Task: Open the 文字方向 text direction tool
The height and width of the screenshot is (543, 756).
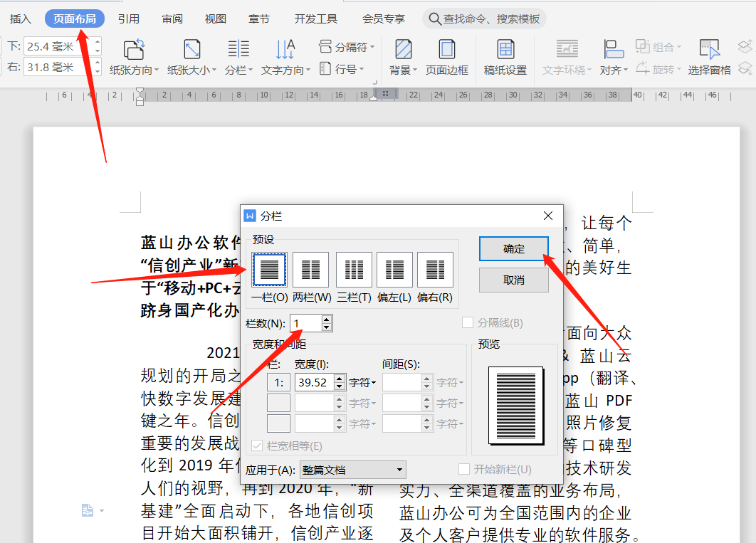Action: 285,58
